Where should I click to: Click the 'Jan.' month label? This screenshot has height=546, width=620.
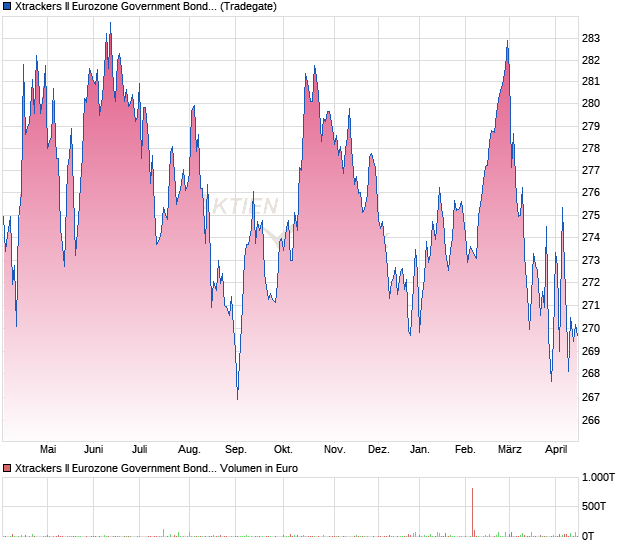coord(420,450)
